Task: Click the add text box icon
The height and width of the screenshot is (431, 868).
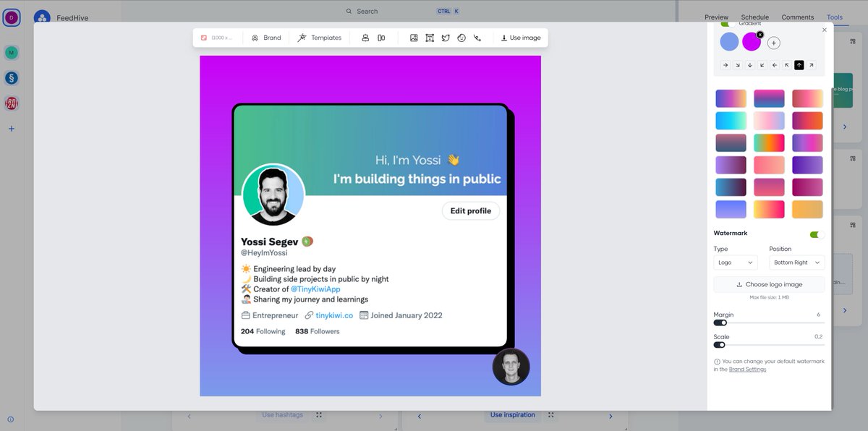Action: [x=430, y=38]
